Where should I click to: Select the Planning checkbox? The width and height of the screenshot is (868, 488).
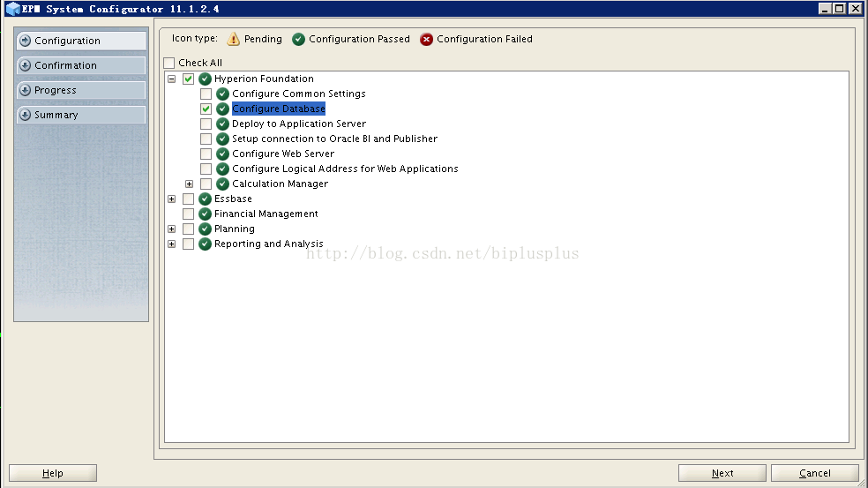pos(188,229)
